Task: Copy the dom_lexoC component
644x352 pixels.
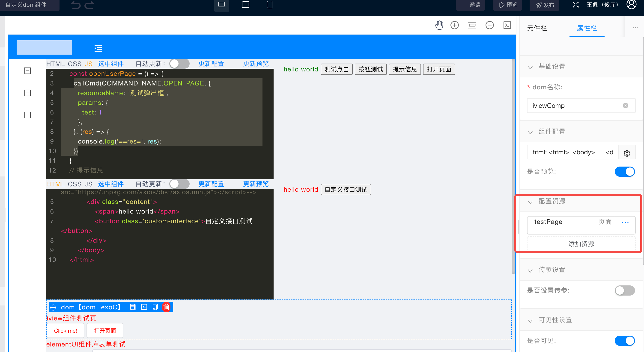Action: point(155,307)
